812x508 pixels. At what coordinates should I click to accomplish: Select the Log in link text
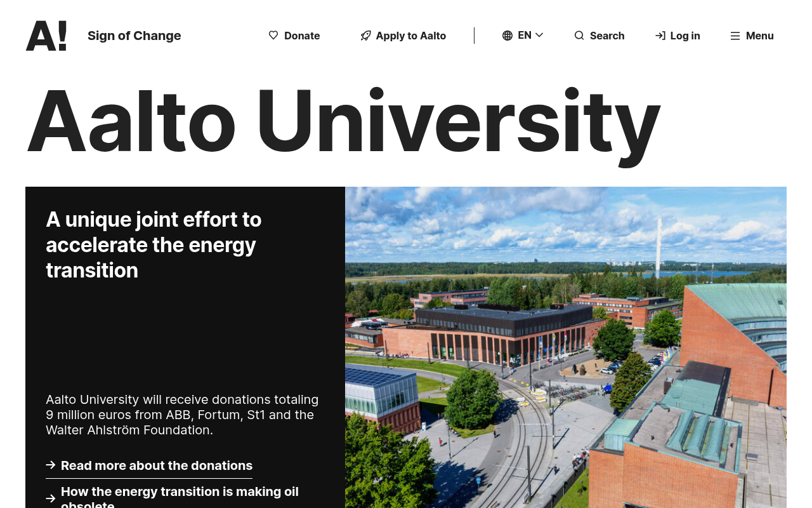point(685,36)
